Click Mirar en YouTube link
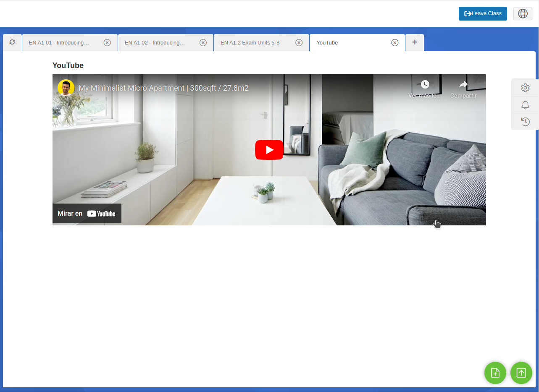The height and width of the screenshot is (392, 539). click(x=87, y=214)
